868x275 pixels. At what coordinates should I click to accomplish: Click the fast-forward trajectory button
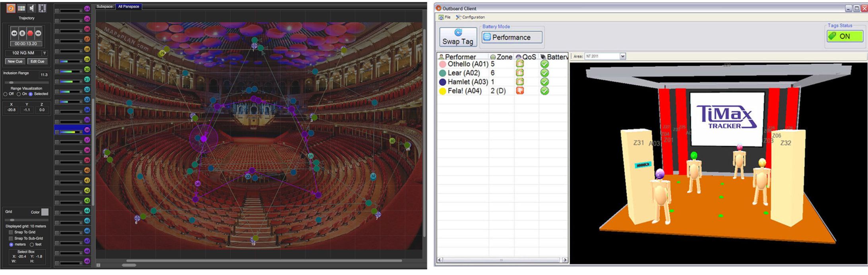[38, 33]
